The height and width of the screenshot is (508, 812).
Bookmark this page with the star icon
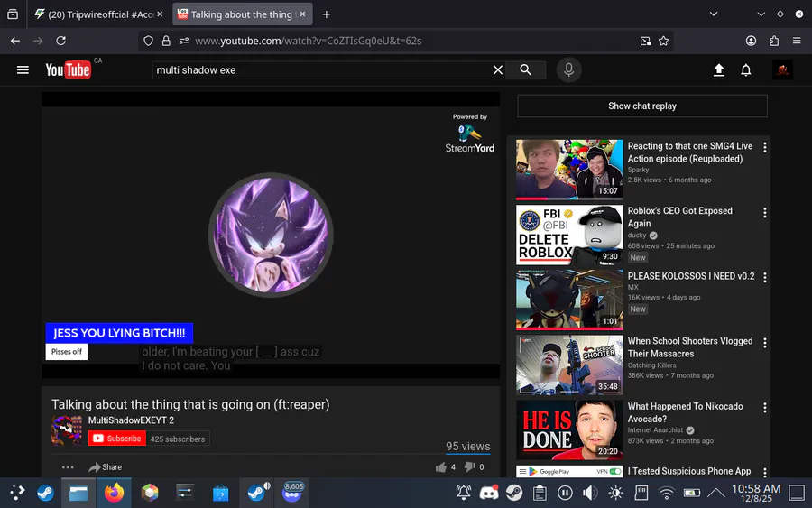[x=663, y=41]
